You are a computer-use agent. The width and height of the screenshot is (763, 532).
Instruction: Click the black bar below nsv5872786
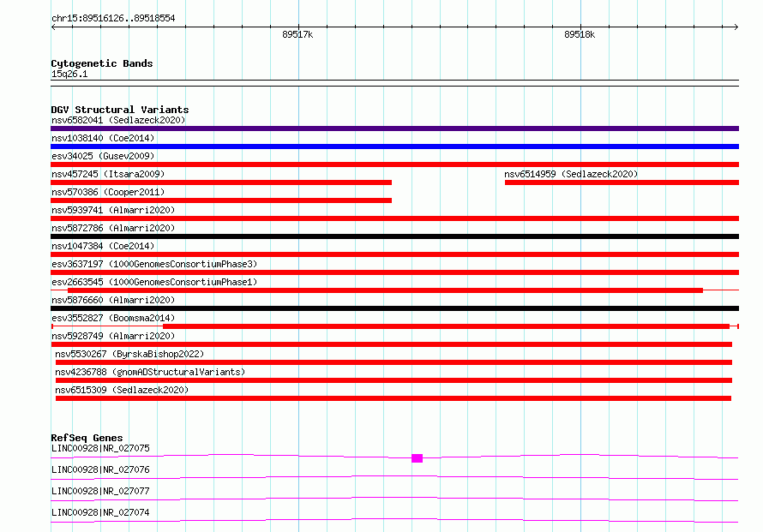[x=394, y=236]
